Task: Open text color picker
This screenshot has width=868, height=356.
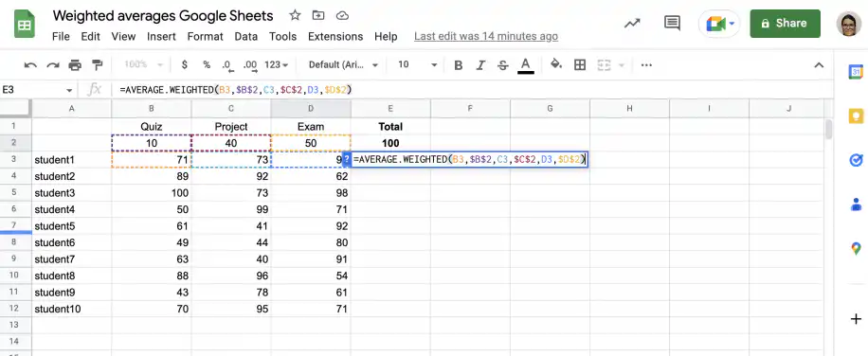Action: point(525,65)
